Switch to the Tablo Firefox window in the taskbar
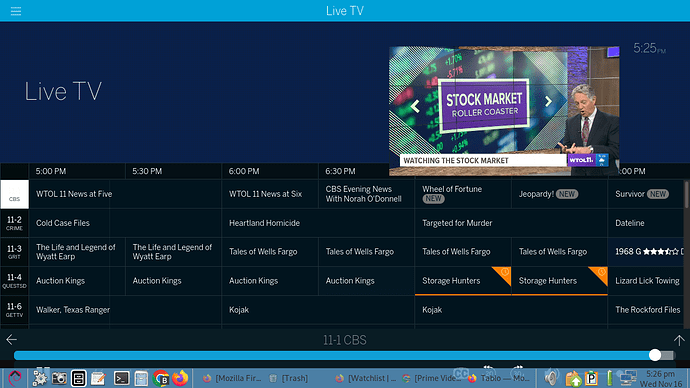 pos(499,378)
